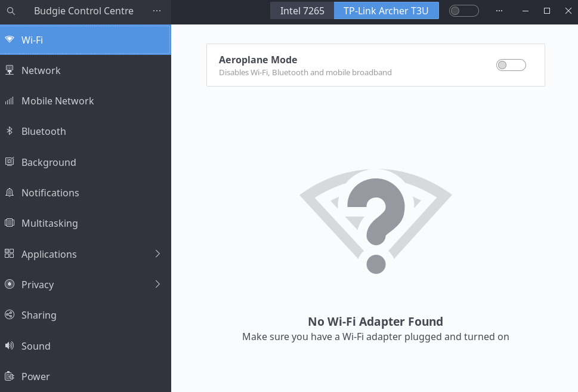Open the Wi-Fi panel three-dot options menu
The image size is (578, 392).
coord(499,11)
